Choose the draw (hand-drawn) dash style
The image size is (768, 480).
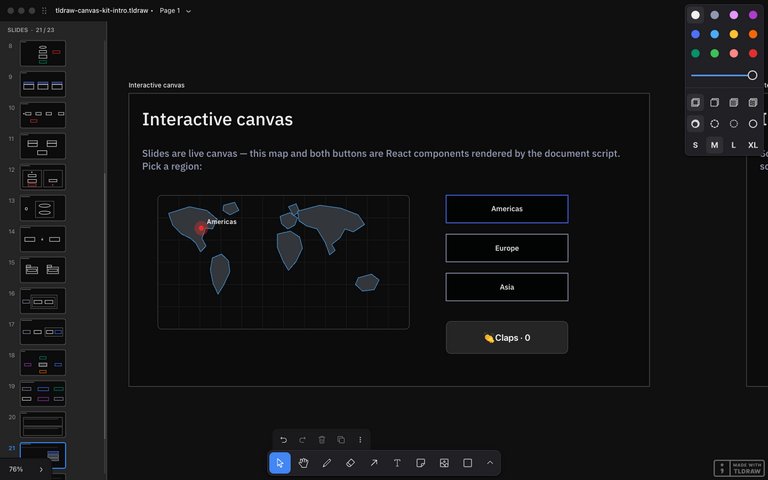(x=695, y=124)
